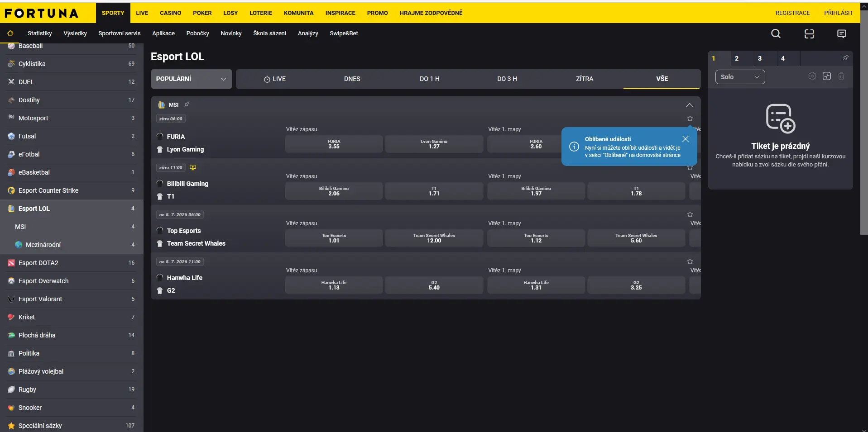Open Mezinárodní subcategory in sidebar
Viewport: 868px width, 432px height.
pos(72,245)
